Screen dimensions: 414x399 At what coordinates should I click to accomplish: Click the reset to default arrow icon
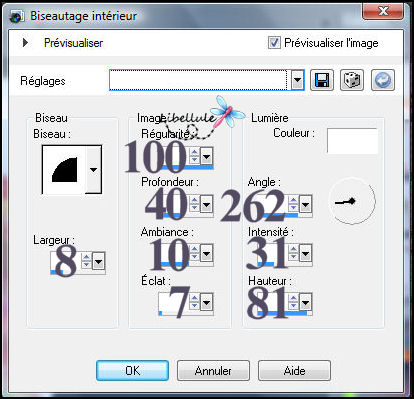click(x=383, y=80)
